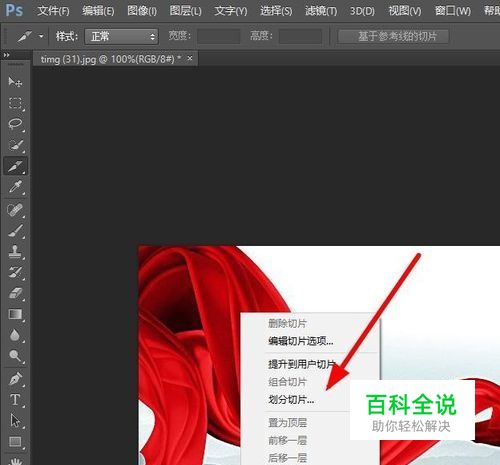The height and width of the screenshot is (465, 500).
Task: Select the Rectangle shape tool
Action: tap(15, 442)
